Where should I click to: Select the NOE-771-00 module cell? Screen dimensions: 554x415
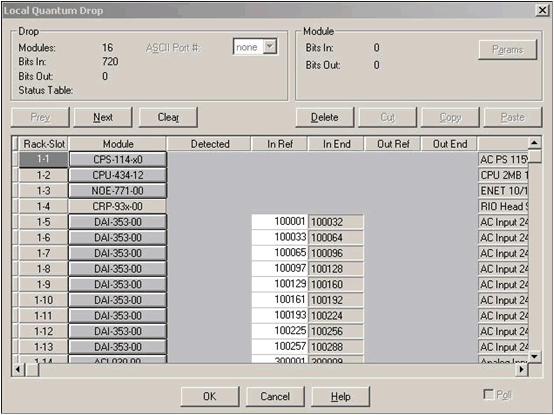coord(118,191)
